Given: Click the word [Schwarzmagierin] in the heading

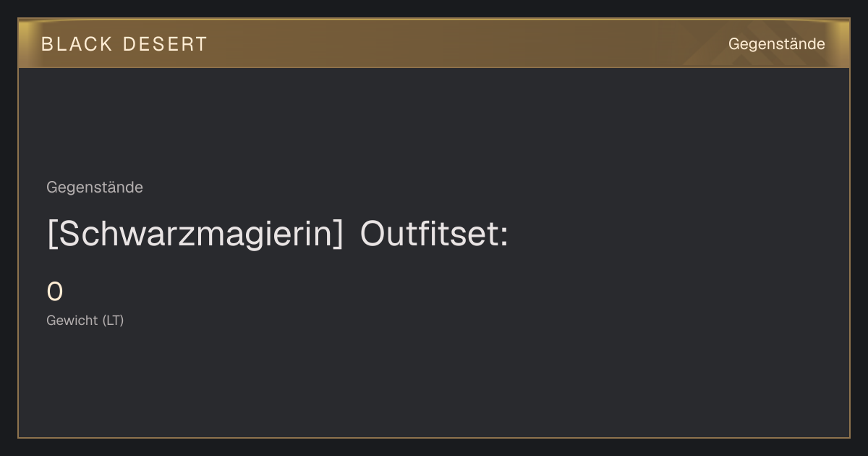Looking at the screenshot, I should [195, 235].
